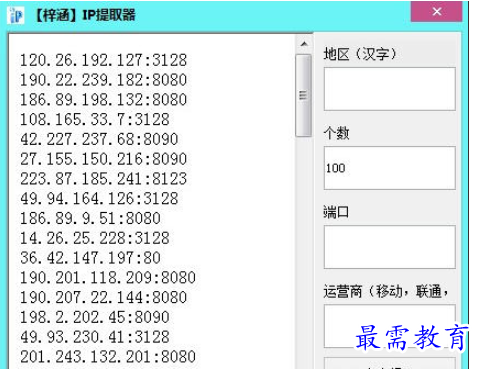Click the 个数 label

click(336, 133)
